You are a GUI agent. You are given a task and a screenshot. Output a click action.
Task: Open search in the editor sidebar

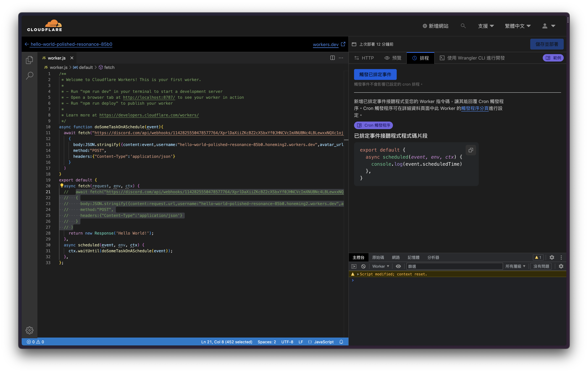coord(30,76)
